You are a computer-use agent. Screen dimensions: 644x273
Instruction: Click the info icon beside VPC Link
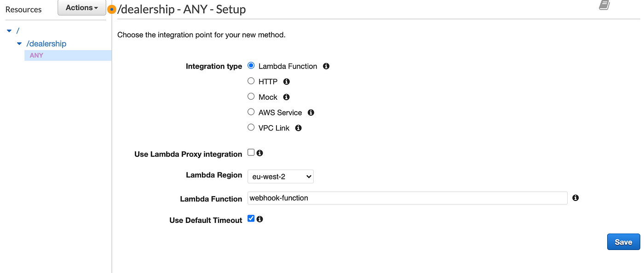[x=298, y=128]
